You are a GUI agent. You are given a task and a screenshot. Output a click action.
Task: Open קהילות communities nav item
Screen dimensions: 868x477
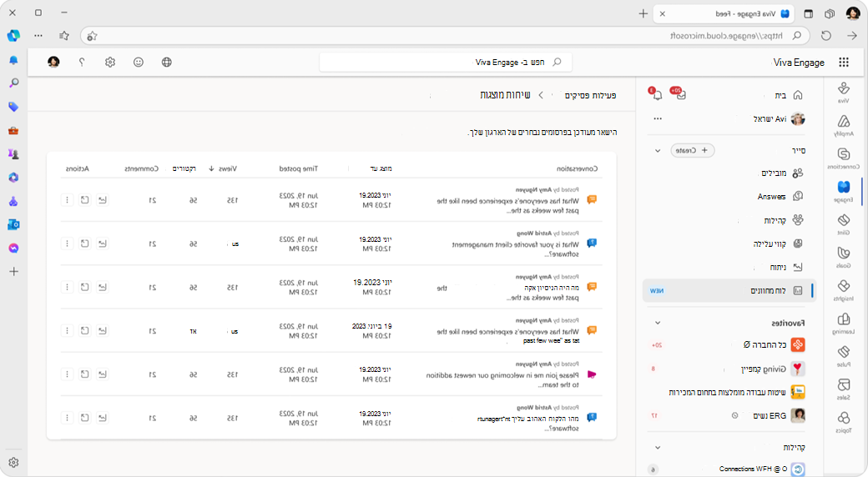click(784, 220)
